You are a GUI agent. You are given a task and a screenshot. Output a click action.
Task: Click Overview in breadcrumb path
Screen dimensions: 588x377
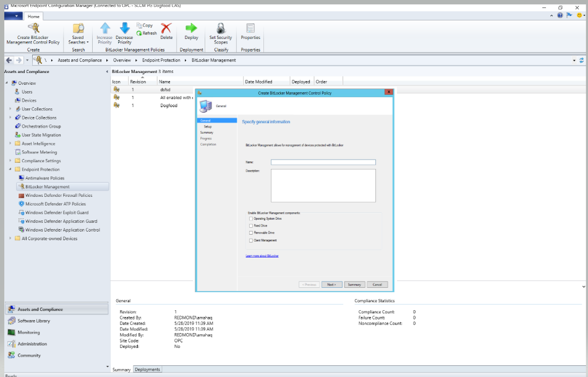click(x=122, y=60)
